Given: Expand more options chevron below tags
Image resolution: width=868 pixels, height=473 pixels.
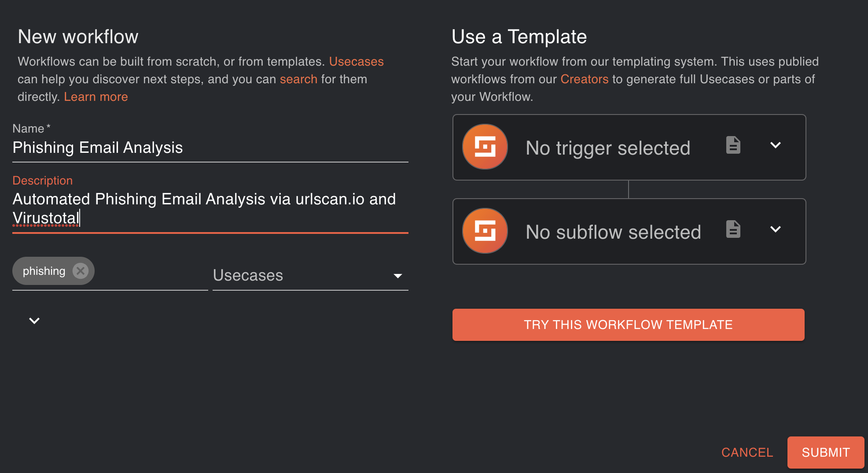Looking at the screenshot, I should tap(34, 321).
